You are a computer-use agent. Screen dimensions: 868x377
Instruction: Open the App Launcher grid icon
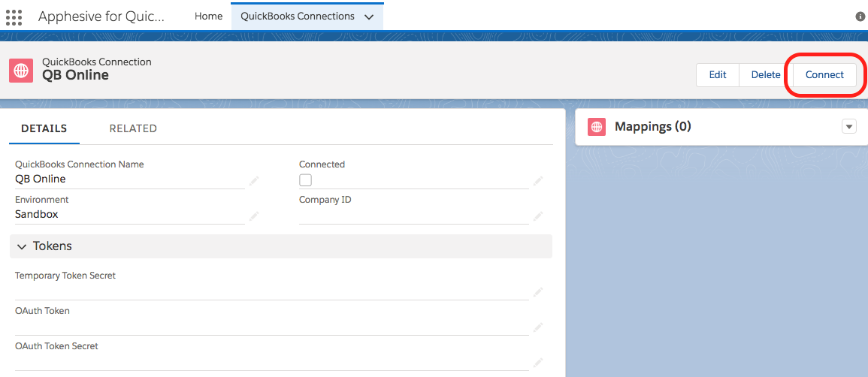[x=14, y=17]
